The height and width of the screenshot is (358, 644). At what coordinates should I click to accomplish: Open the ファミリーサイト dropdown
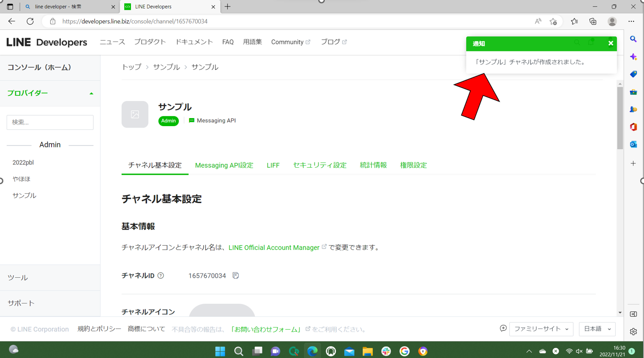click(541, 329)
